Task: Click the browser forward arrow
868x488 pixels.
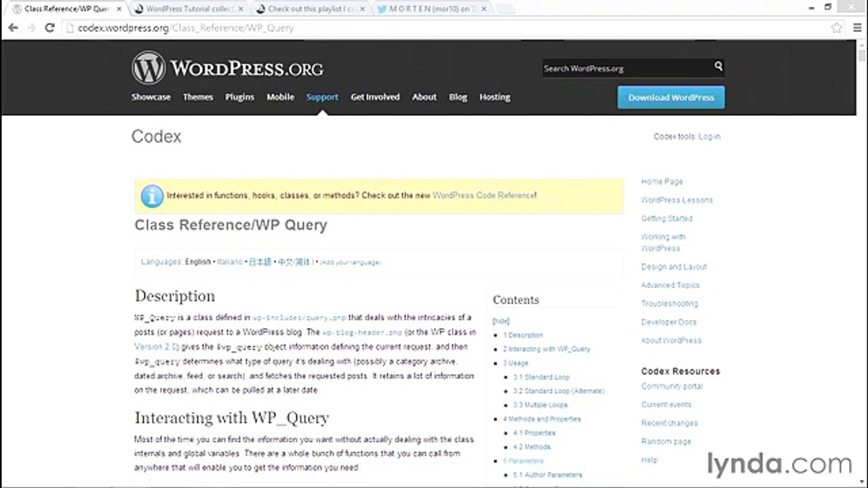Action: coord(31,28)
